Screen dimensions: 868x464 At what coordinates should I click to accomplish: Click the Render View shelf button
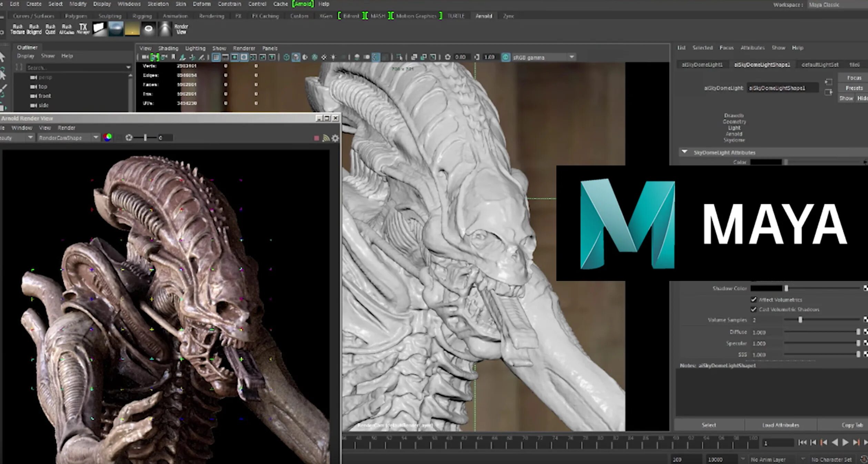pos(181,29)
